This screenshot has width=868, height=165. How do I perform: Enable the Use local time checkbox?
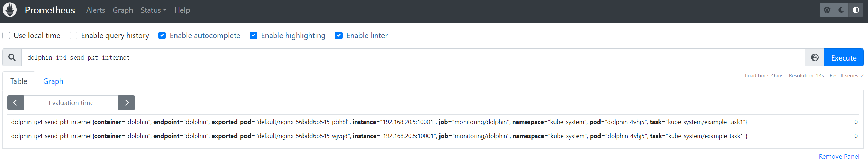click(x=6, y=35)
